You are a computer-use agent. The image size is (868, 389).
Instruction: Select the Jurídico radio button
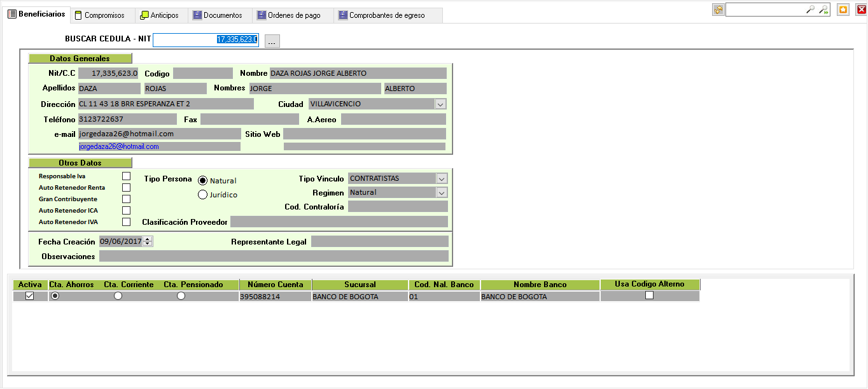(203, 195)
